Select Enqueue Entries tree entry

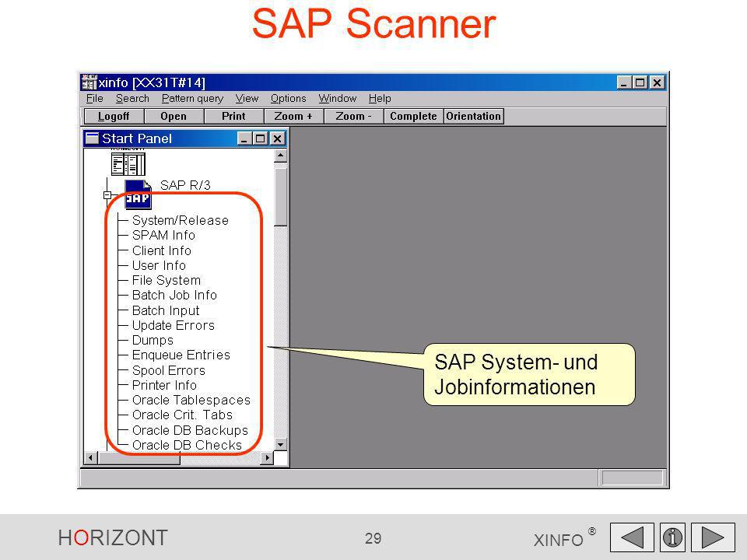[181, 355]
